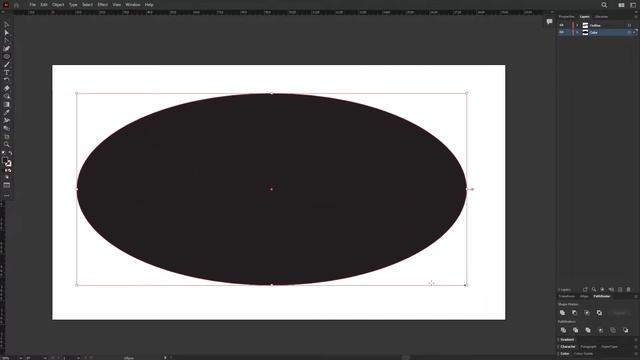The height and width of the screenshot is (360, 640).
Task: Toggle visibility of Color layer
Action: point(562,32)
